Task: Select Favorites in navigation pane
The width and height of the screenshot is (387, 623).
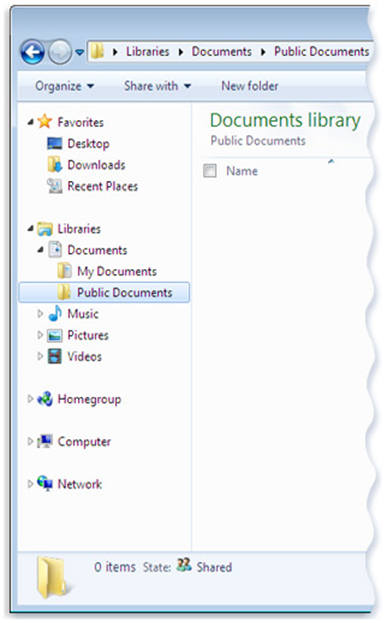Action: click(x=81, y=122)
